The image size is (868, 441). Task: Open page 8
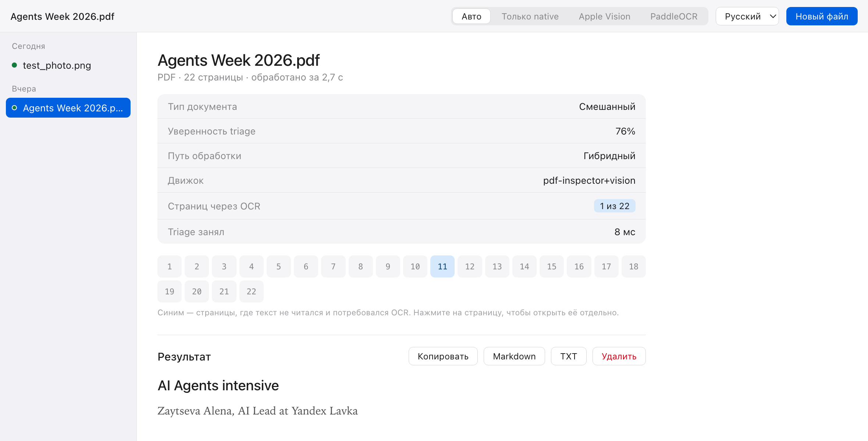(360, 266)
